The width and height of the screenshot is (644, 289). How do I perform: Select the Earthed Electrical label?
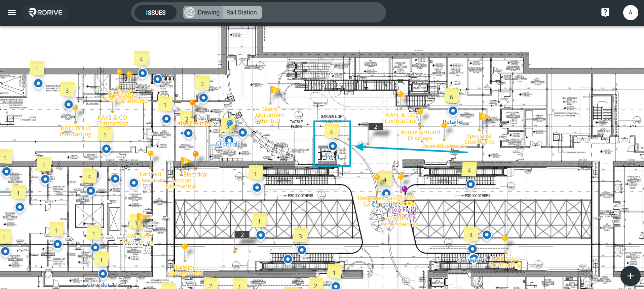[x=150, y=177]
